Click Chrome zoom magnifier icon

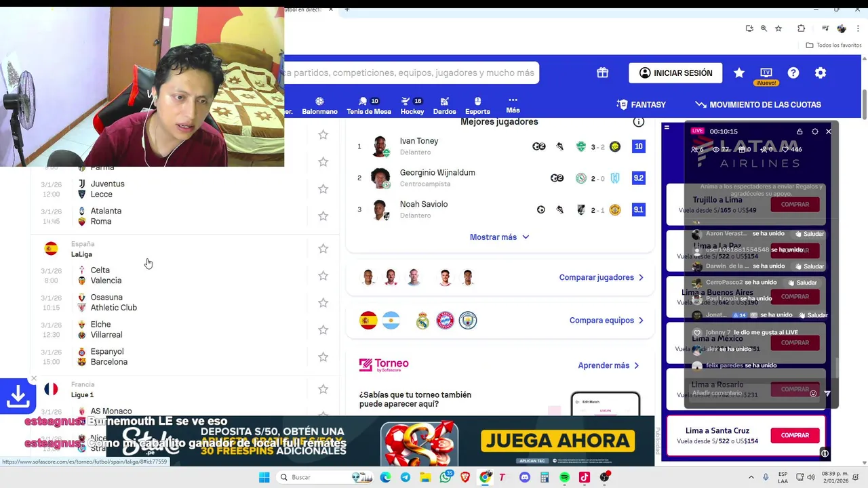764,28
